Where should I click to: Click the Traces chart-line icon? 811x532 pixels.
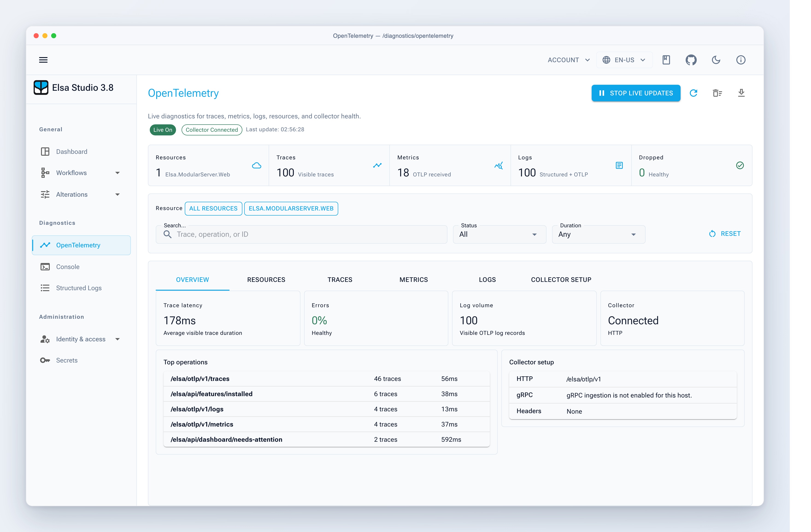point(377,166)
